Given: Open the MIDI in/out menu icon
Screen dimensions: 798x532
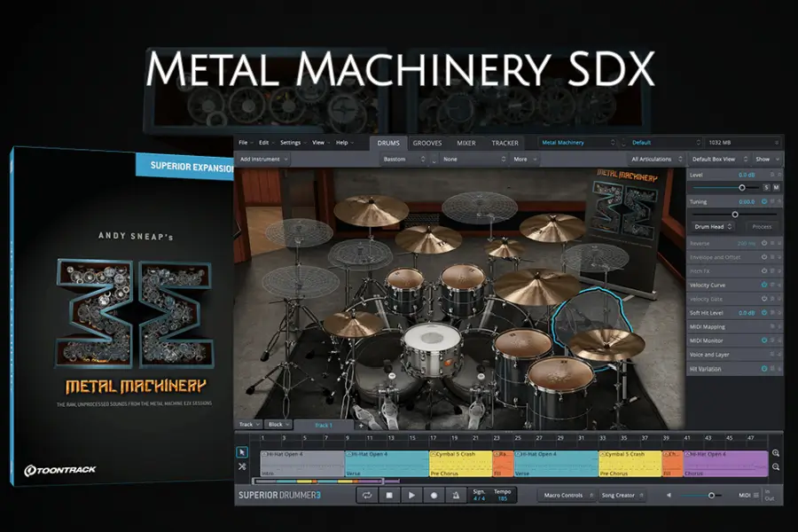Looking at the screenshot, I should (x=755, y=495).
